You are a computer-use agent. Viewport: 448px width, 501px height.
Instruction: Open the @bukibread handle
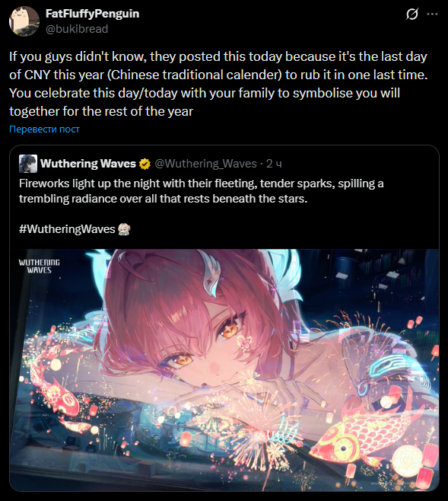pyautogui.click(x=77, y=29)
